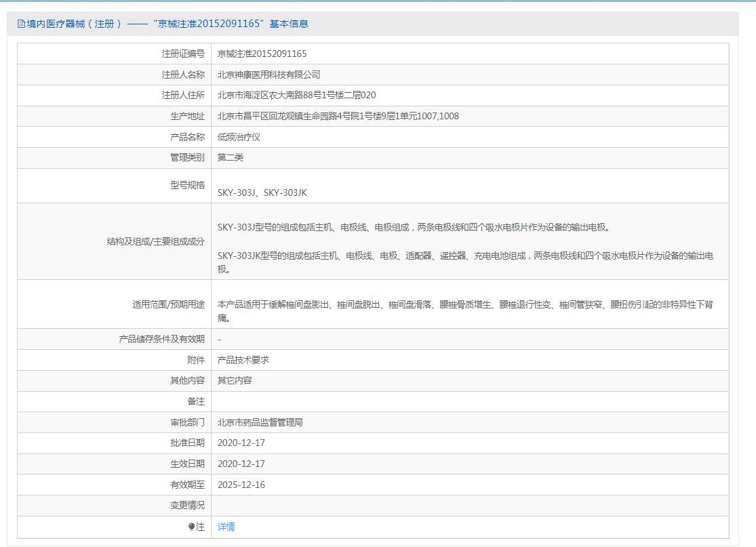The width and height of the screenshot is (756, 547).
Task: Click the expiry date 2025-12-16
Action: point(241,485)
